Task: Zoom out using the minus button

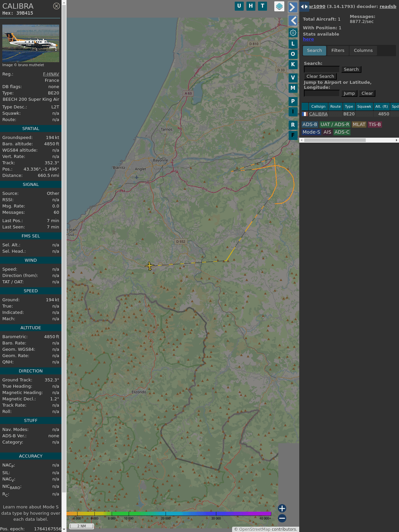Action: point(282,518)
